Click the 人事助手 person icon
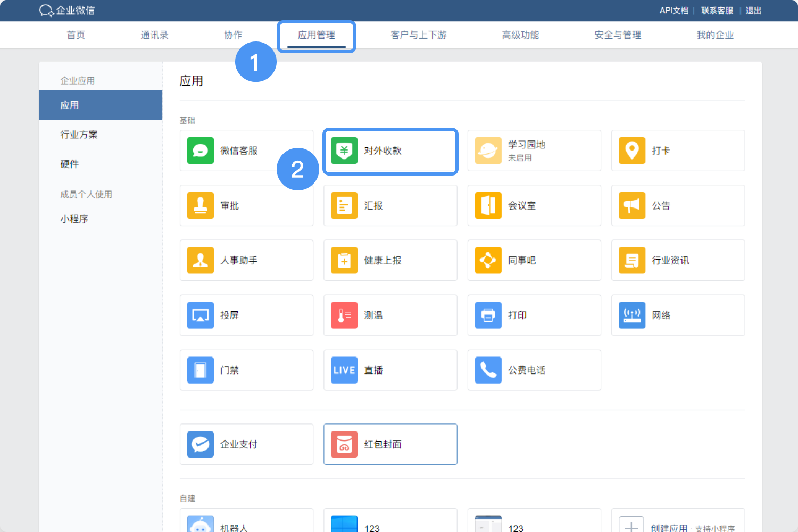 click(201, 260)
